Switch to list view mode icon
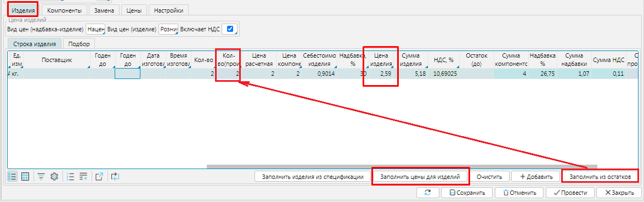 (12, 177)
